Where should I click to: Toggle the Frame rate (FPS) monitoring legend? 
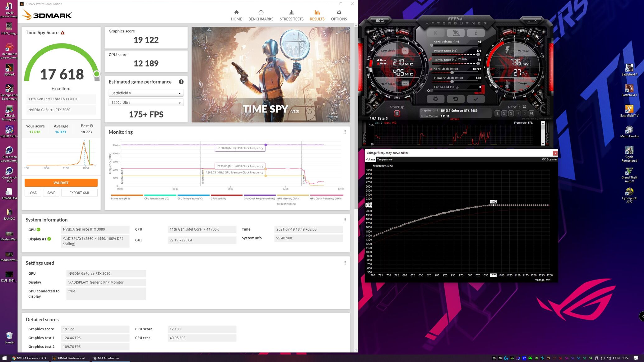(127, 197)
